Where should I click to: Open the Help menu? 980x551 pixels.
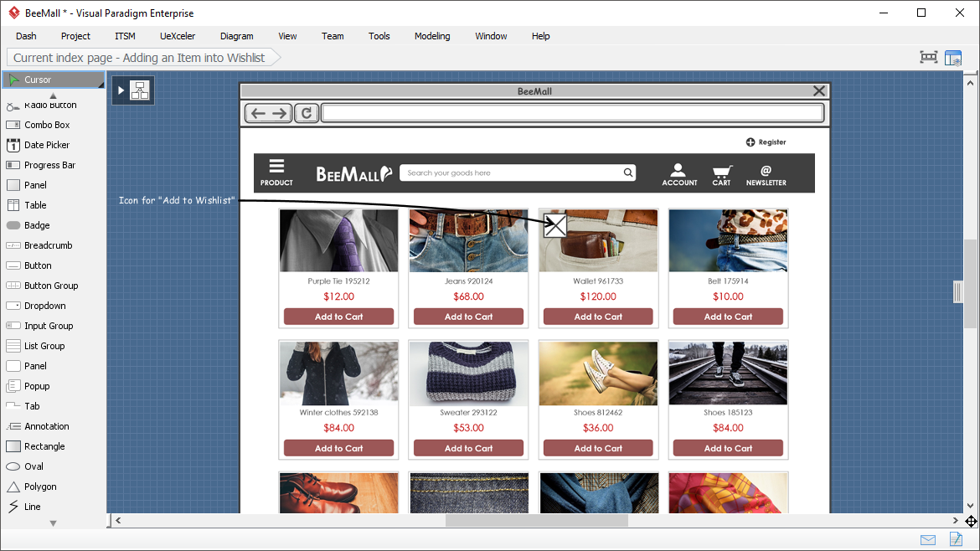click(x=540, y=36)
